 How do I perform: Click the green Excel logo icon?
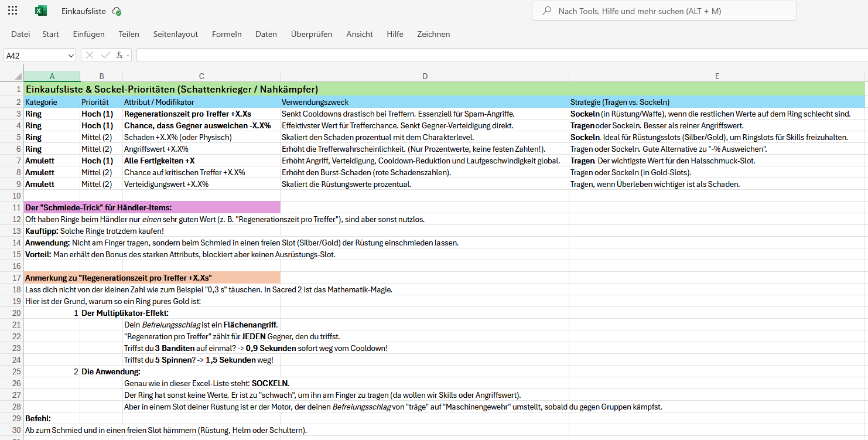coord(40,11)
